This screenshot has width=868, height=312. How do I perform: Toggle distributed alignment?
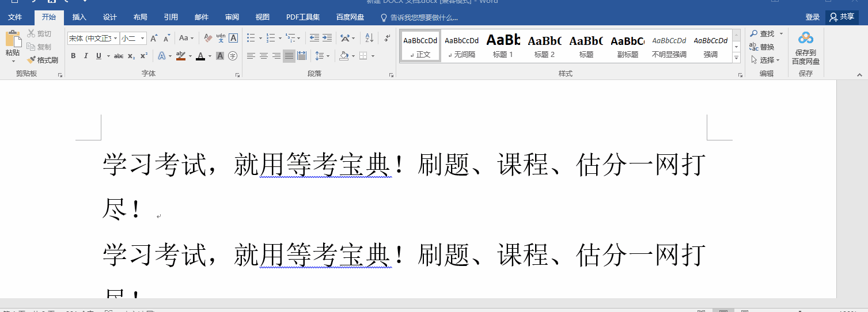[302, 56]
